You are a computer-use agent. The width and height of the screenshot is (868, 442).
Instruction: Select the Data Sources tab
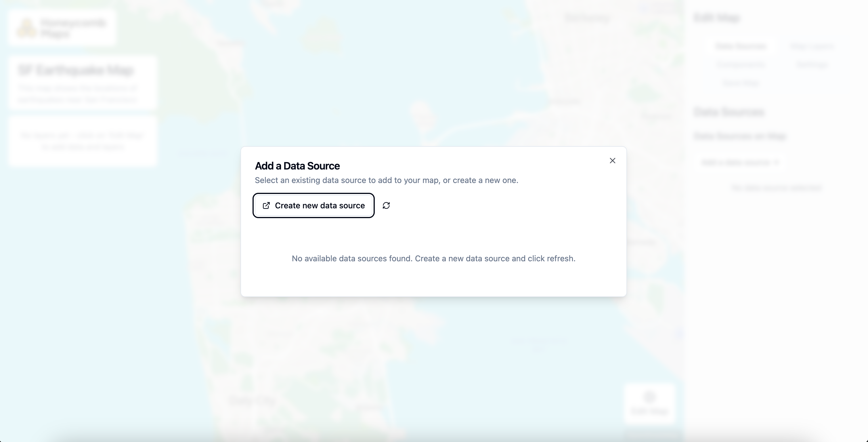(741, 46)
